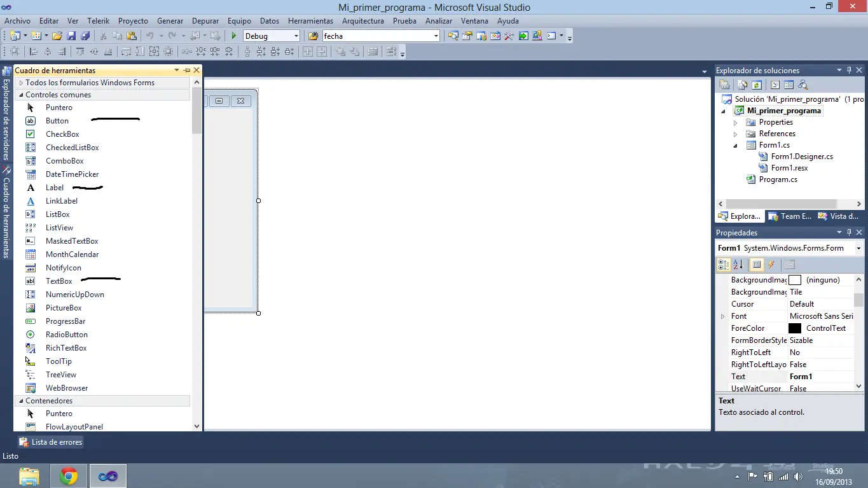Open the Herramientas menu
868x488 pixels.
coord(310,20)
